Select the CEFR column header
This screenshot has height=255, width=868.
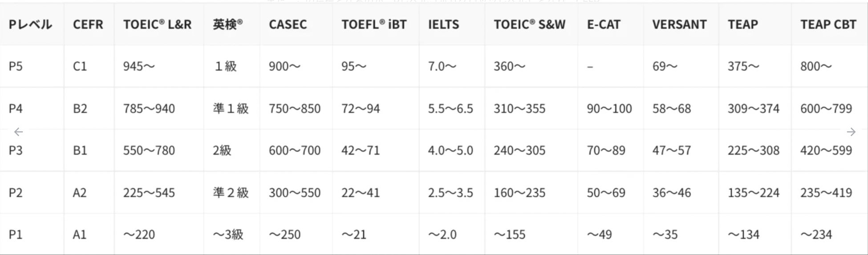88,24
